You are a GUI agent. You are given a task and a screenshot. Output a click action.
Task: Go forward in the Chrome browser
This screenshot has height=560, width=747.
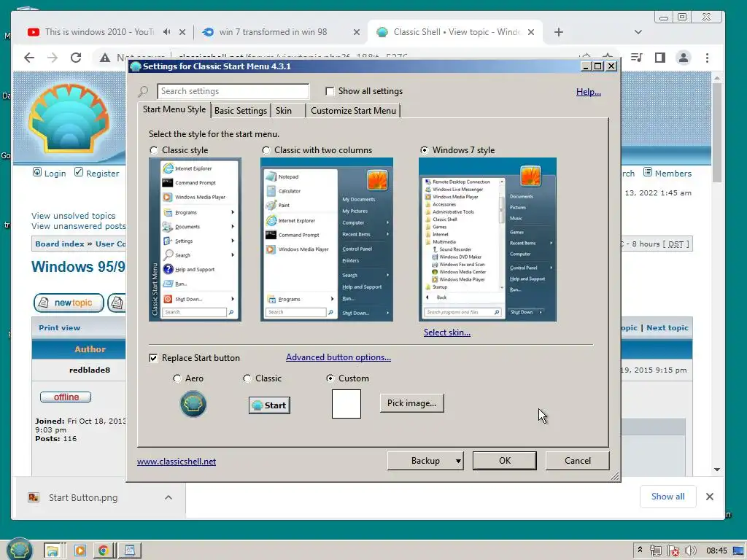[x=53, y=58]
